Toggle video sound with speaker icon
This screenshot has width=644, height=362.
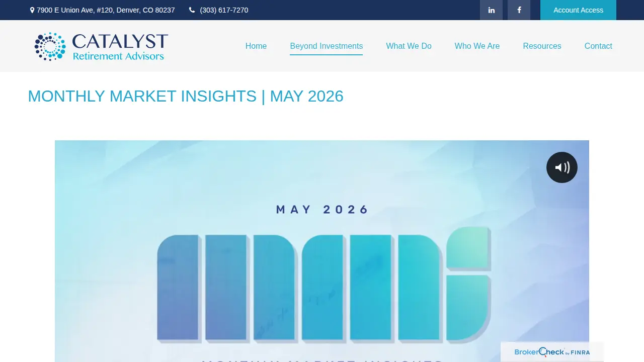[562, 167]
